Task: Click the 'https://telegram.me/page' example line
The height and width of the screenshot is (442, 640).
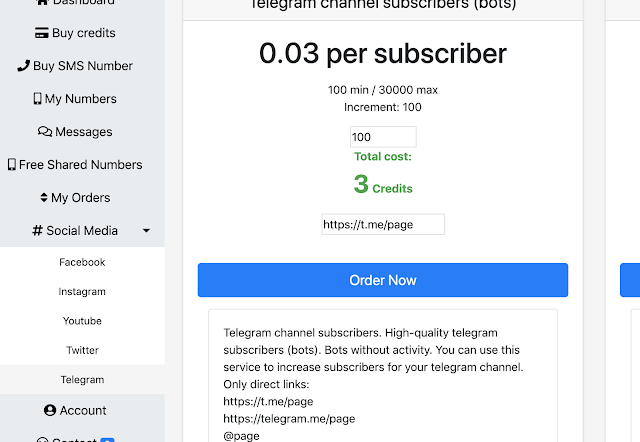Action: [289, 419]
